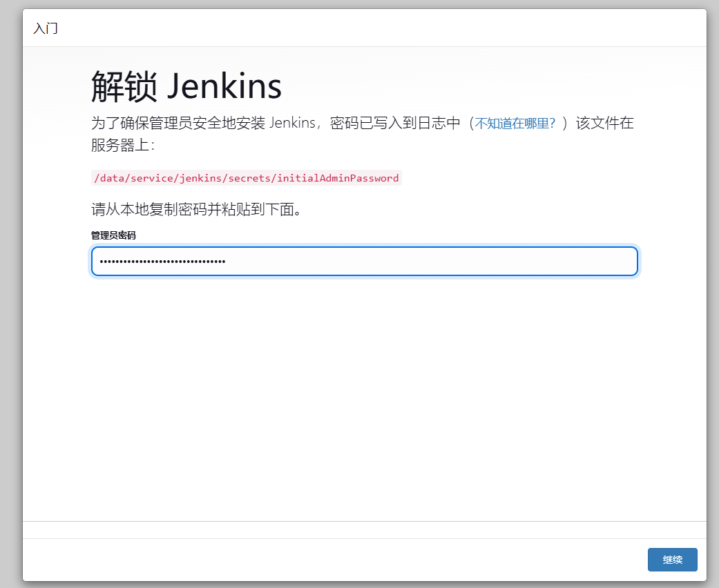Click 该文件在 text after the help link
719x588 pixels.
(x=605, y=124)
